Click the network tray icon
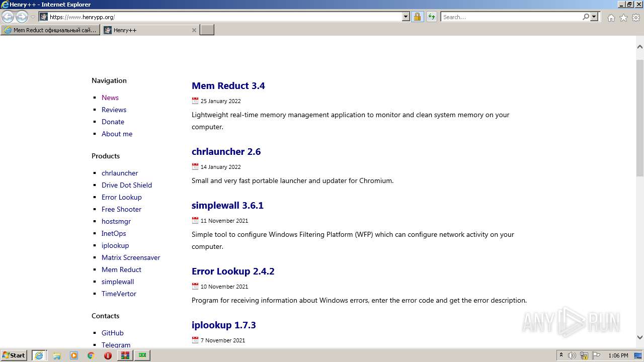The image size is (644, 362). click(x=584, y=355)
